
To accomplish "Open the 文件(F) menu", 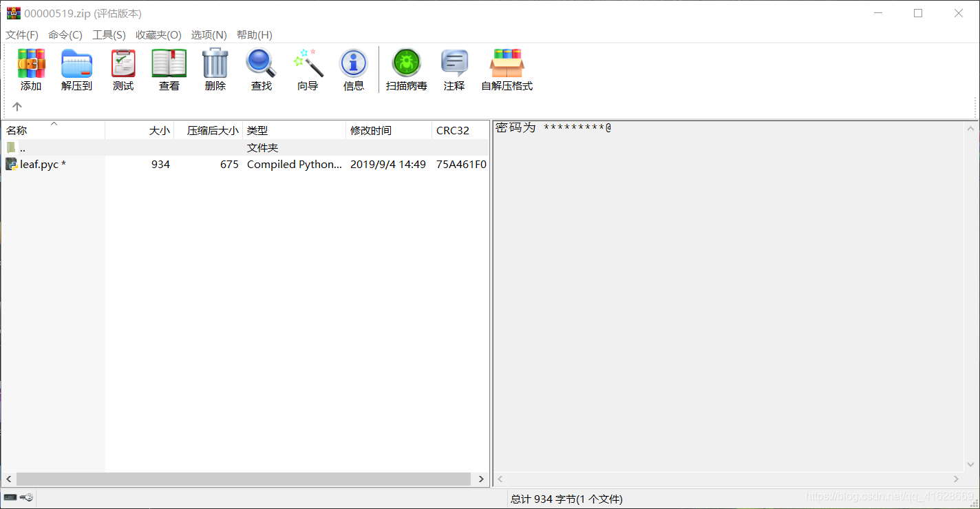I will (22, 35).
